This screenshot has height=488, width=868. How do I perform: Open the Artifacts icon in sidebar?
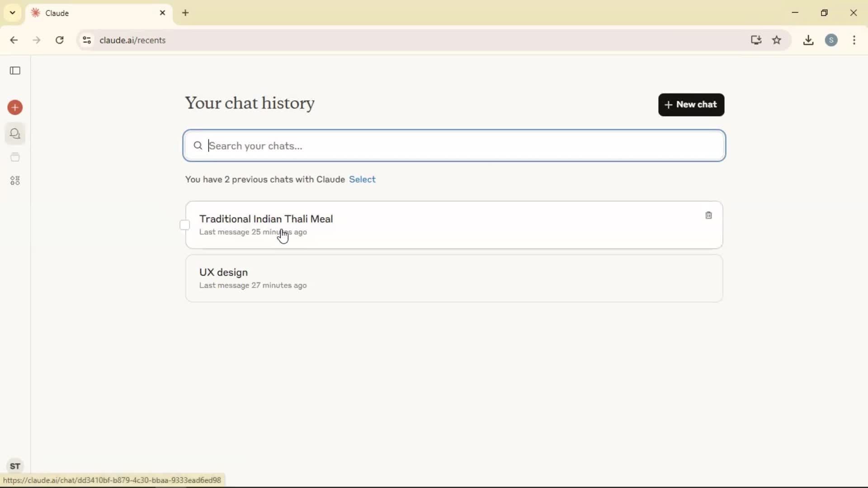point(15,181)
